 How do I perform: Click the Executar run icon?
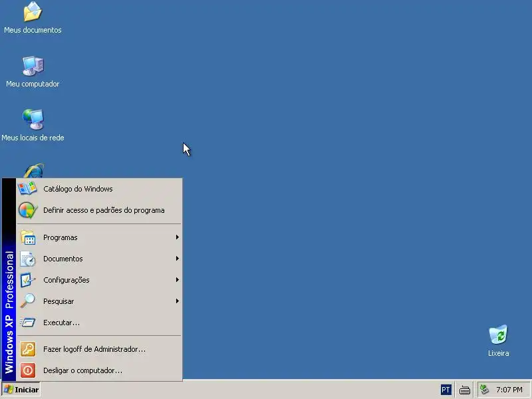point(28,323)
